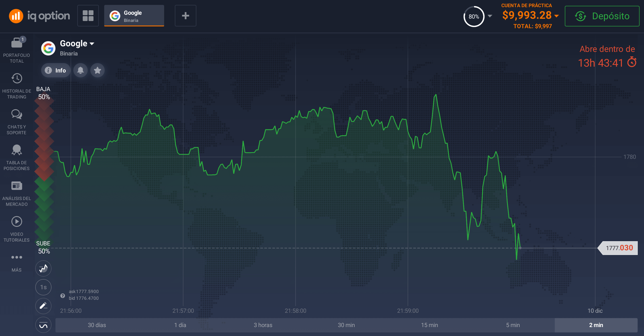
Task: Click the ask 1777.5900 value
Action: pos(84,291)
